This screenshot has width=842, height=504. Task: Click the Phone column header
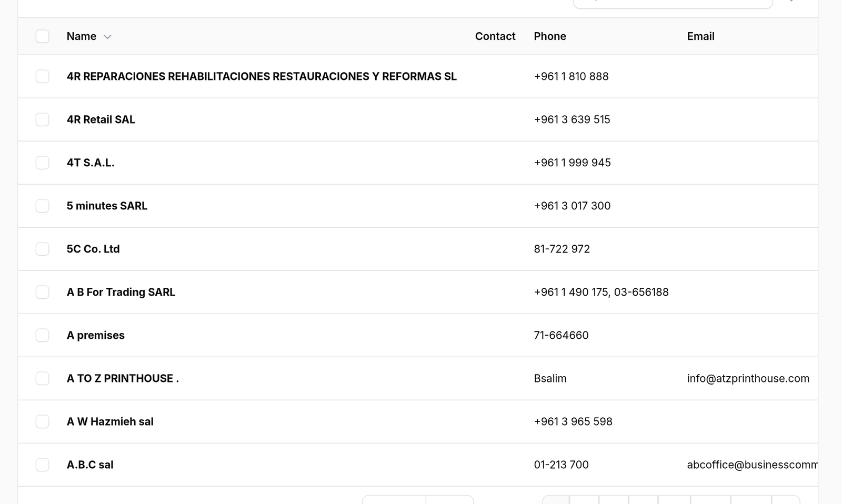[550, 36]
